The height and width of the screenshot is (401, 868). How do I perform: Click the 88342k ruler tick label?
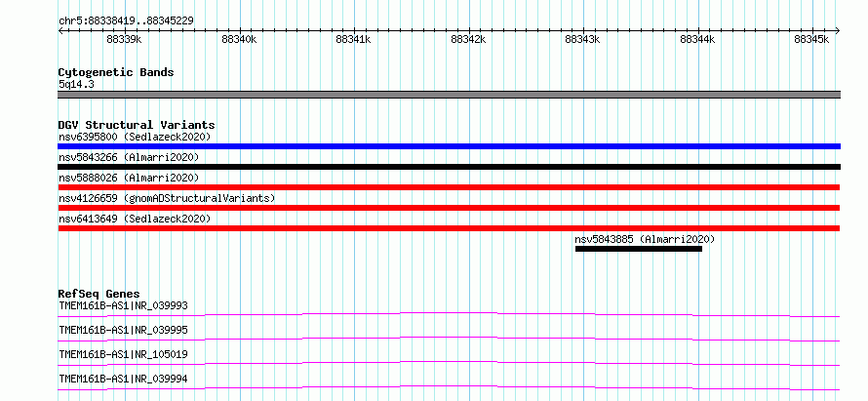click(468, 39)
